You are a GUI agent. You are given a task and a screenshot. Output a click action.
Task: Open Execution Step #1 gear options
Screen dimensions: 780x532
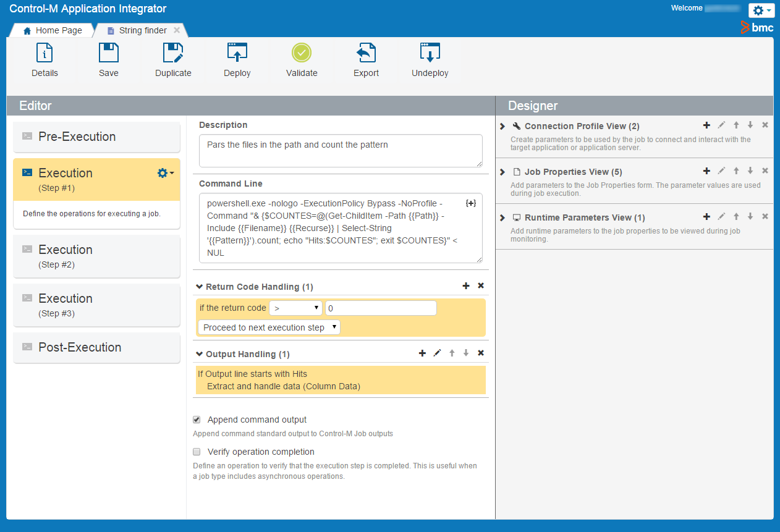point(166,174)
